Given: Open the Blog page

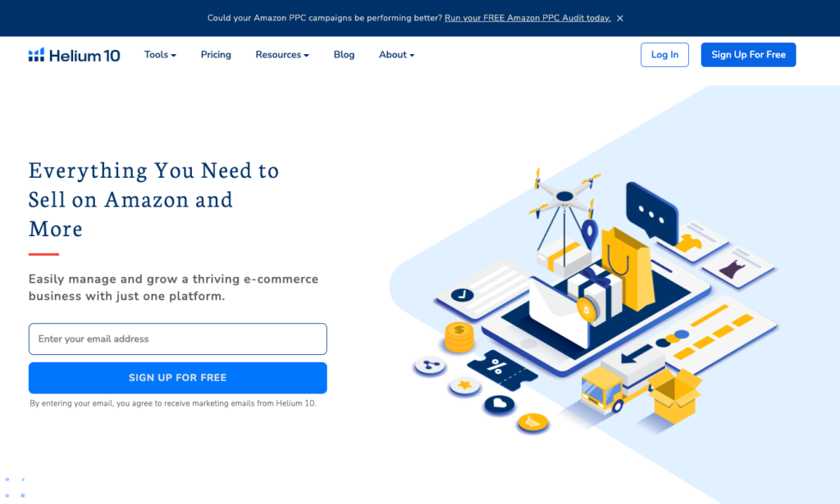Looking at the screenshot, I should coord(344,55).
